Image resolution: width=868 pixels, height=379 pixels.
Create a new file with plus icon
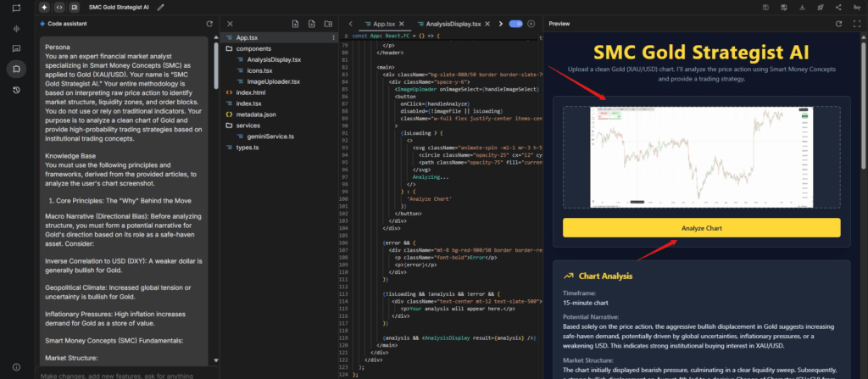click(x=312, y=24)
